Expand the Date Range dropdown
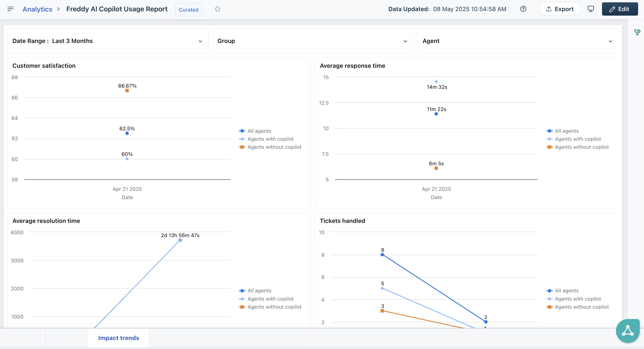644x349 pixels. (200, 41)
